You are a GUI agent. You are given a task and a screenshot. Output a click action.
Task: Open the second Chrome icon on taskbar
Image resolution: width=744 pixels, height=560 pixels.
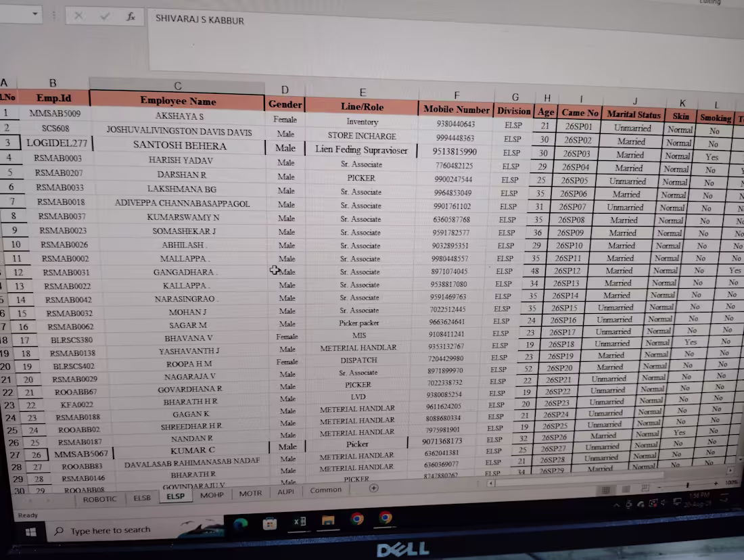coord(386,517)
